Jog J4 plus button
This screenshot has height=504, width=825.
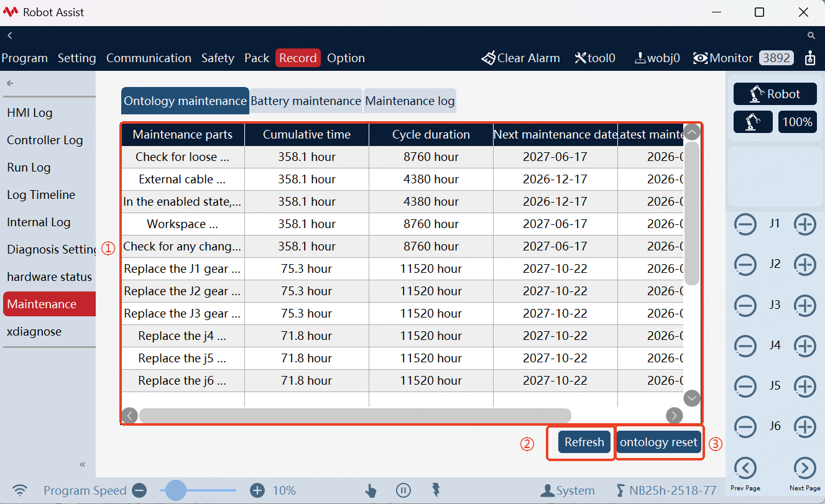(x=805, y=346)
